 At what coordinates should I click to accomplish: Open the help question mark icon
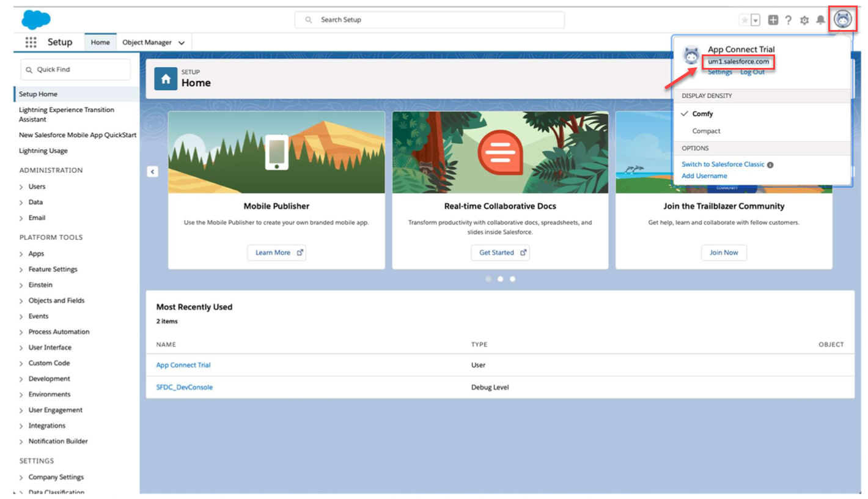coord(789,20)
